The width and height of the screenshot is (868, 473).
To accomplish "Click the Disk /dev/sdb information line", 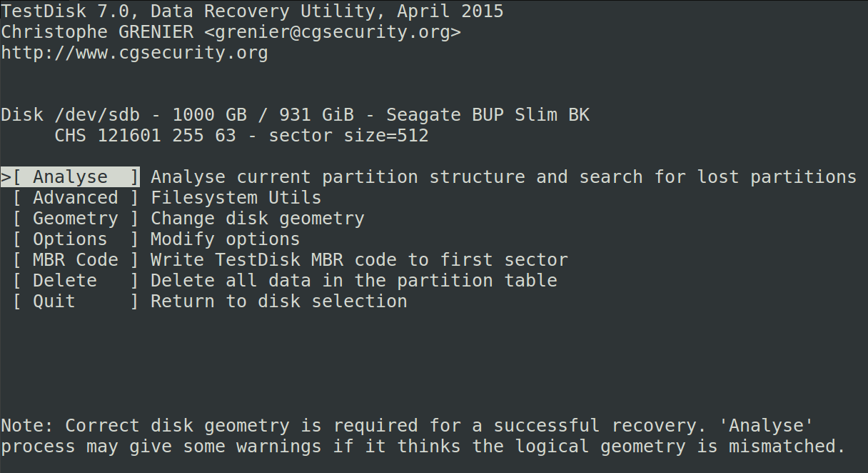I will coord(295,115).
